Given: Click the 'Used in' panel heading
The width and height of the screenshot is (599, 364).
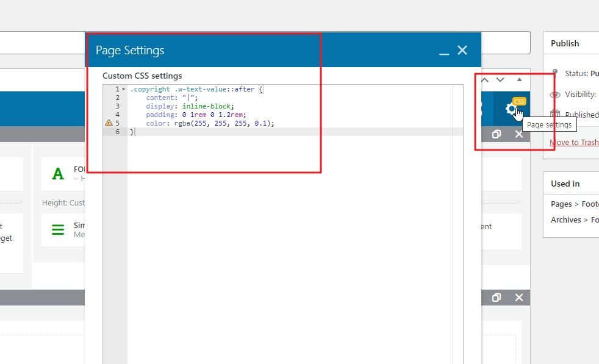Looking at the screenshot, I should click(565, 184).
